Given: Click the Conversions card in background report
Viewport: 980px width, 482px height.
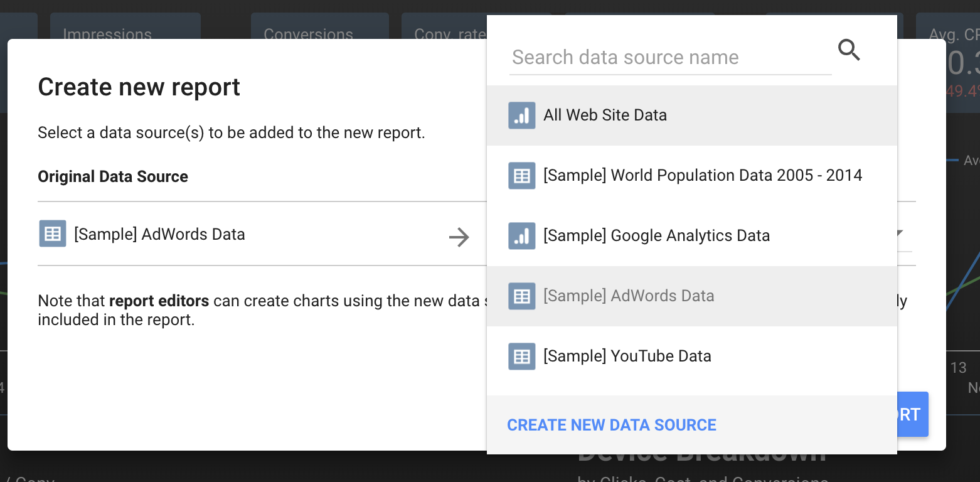Looking at the screenshot, I should [320, 26].
